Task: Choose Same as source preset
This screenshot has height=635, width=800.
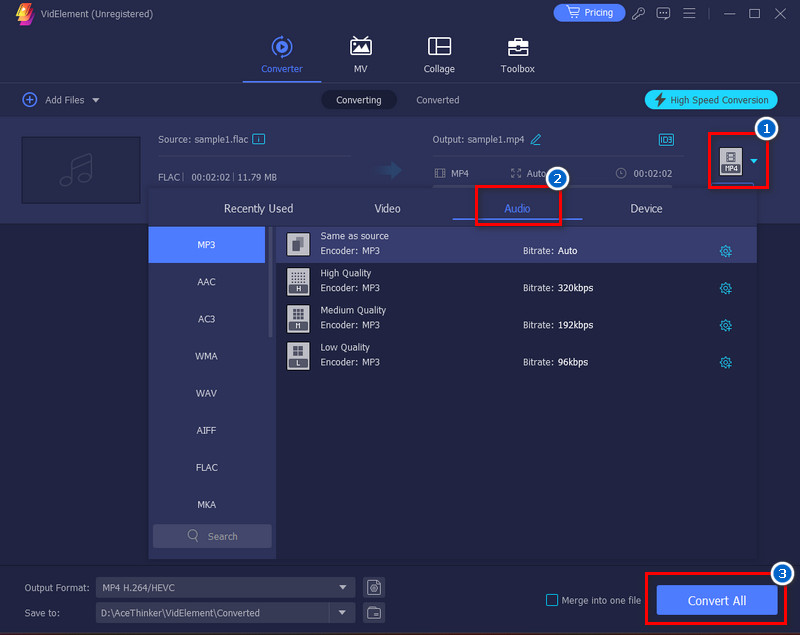Action: [x=516, y=244]
